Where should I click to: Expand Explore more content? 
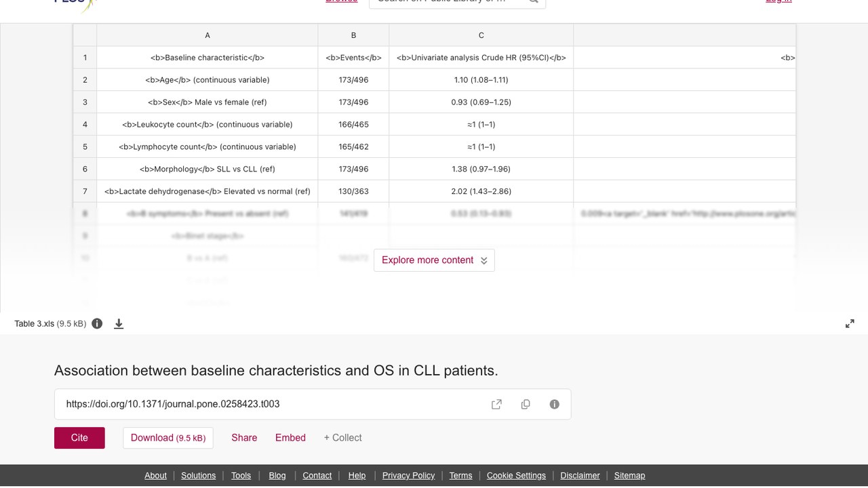[x=434, y=260]
